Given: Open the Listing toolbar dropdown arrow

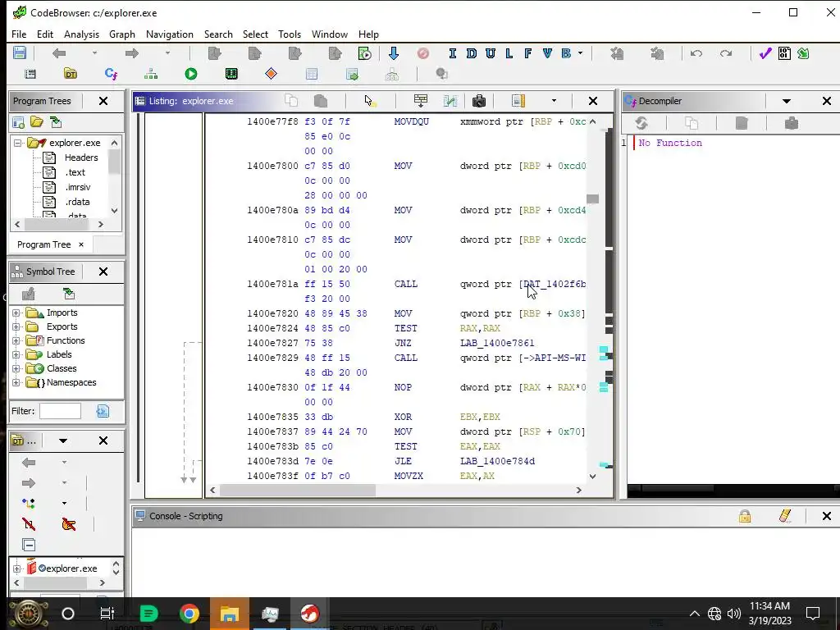Looking at the screenshot, I should point(554,101).
